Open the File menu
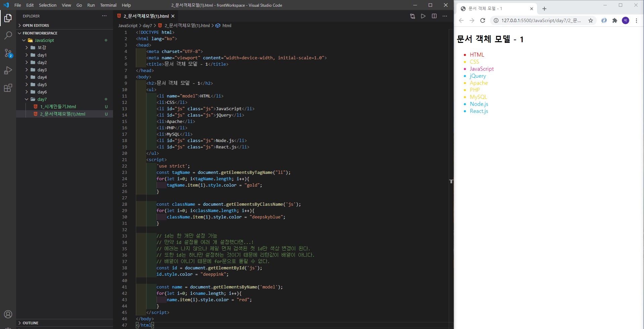Screen dimensions: 644x329 click(18, 5)
